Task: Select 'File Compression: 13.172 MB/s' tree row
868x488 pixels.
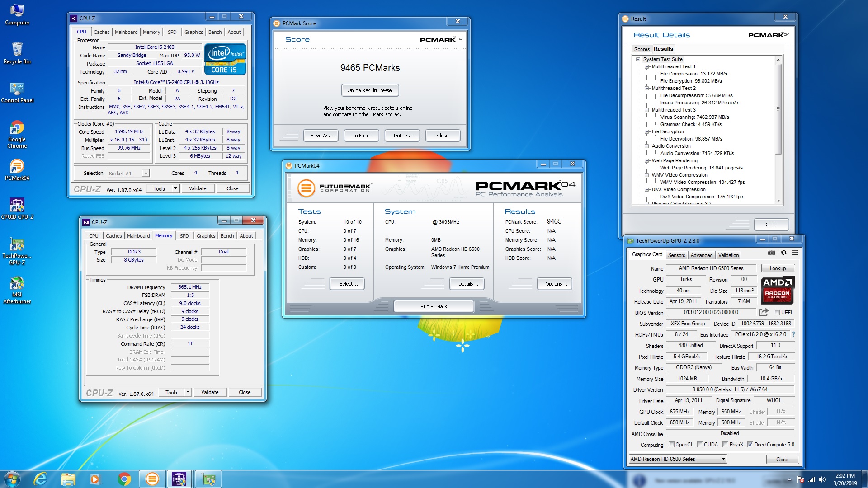Action: coord(693,74)
